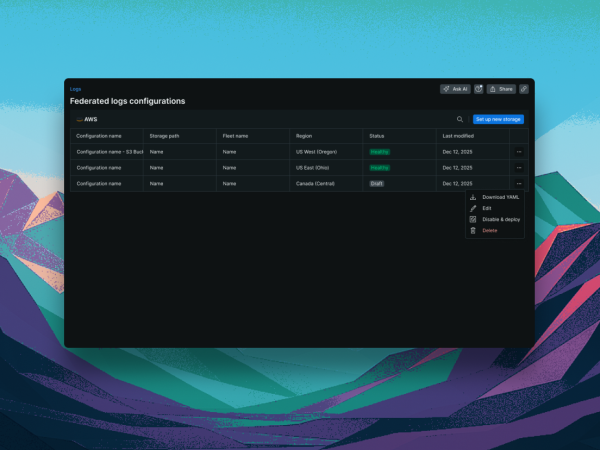This screenshot has width=600, height=450.
Task: Choose Download YAML from the context menu
Action: coord(495,197)
